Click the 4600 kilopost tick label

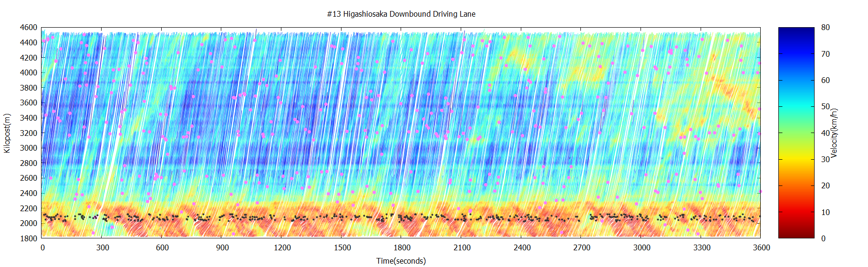(x=29, y=28)
